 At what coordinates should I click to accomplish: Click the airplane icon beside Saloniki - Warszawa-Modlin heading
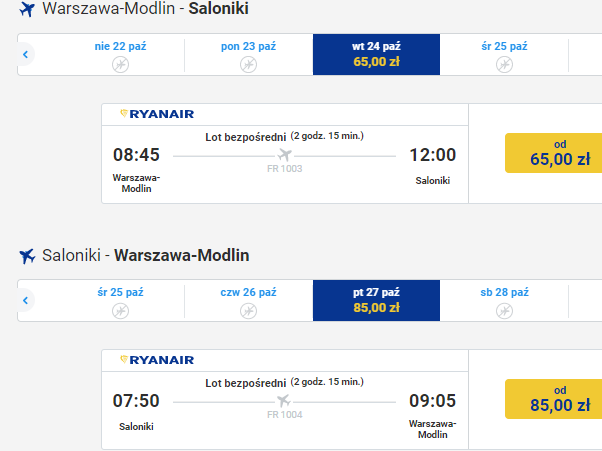tap(27, 256)
